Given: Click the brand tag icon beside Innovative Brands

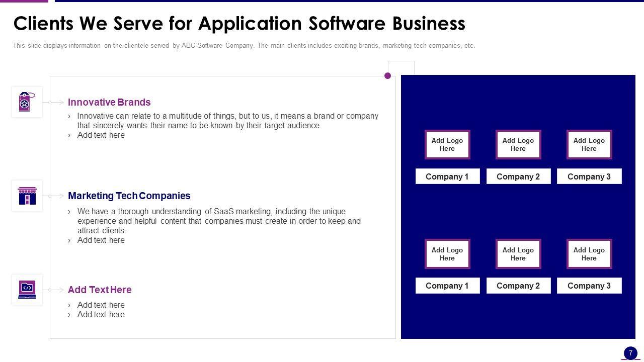Looking at the screenshot, I should click(x=27, y=102).
